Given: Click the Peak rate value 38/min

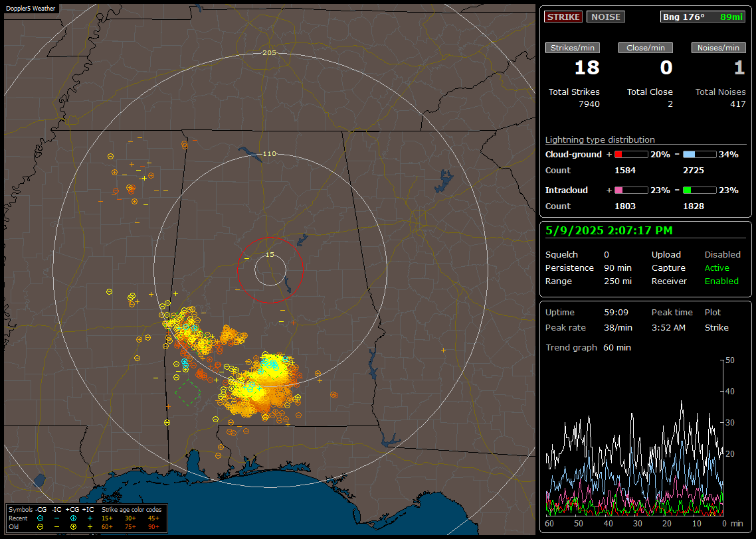Looking at the screenshot, I should click(618, 327).
